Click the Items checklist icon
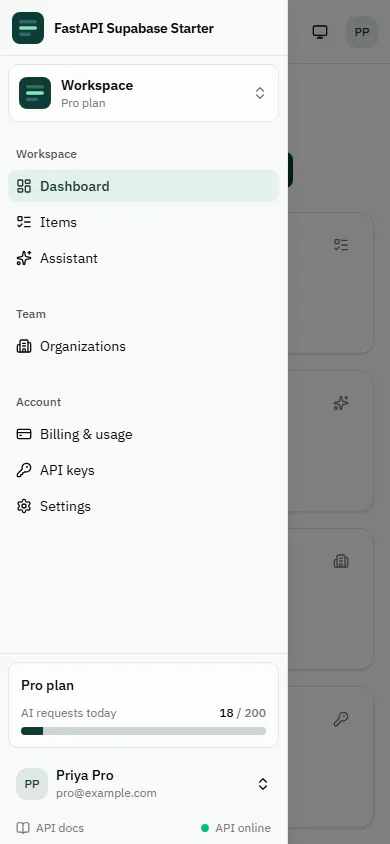 [x=24, y=222]
